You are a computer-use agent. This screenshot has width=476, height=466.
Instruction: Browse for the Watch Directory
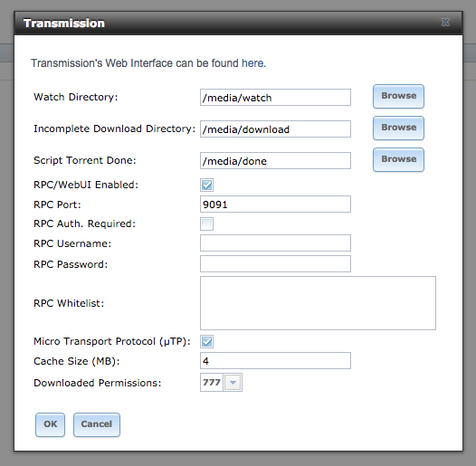[398, 96]
